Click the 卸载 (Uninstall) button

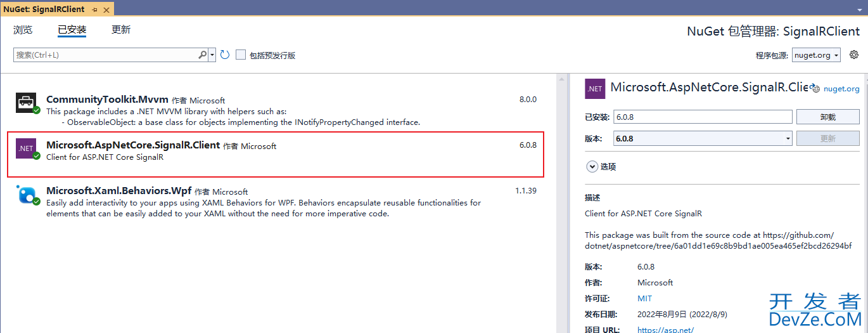tap(827, 117)
